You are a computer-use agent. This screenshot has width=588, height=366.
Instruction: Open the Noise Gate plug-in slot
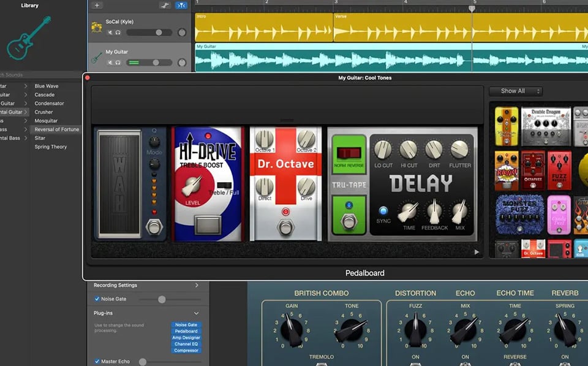tap(186, 325)
